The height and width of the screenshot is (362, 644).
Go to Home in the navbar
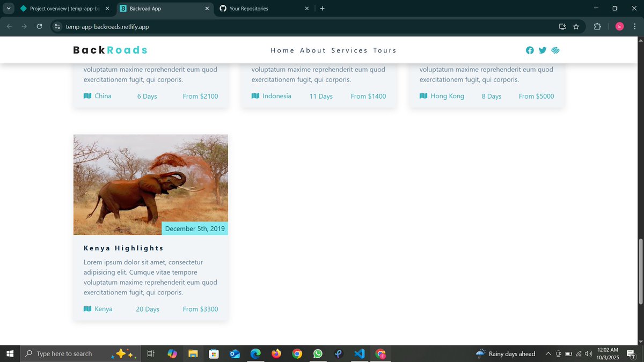(282, 50)
